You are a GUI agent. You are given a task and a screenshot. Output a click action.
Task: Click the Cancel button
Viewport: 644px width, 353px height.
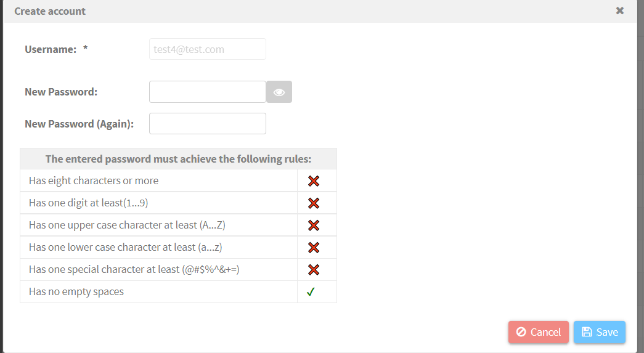(539, 332)
